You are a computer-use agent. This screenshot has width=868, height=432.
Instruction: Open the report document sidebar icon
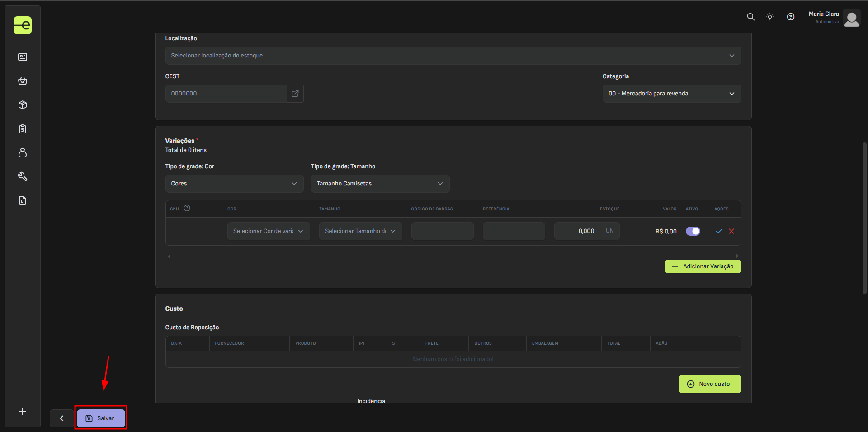point(23,200)
